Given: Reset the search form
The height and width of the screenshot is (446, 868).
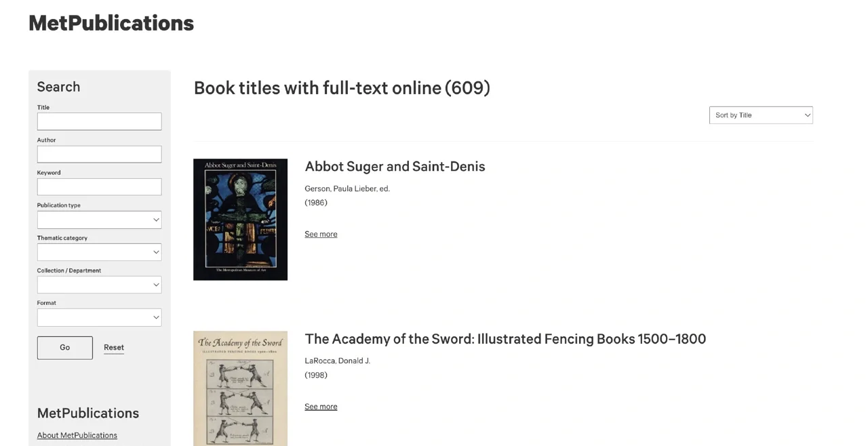Looking at the screenshot, I should (x=114, y=348).
